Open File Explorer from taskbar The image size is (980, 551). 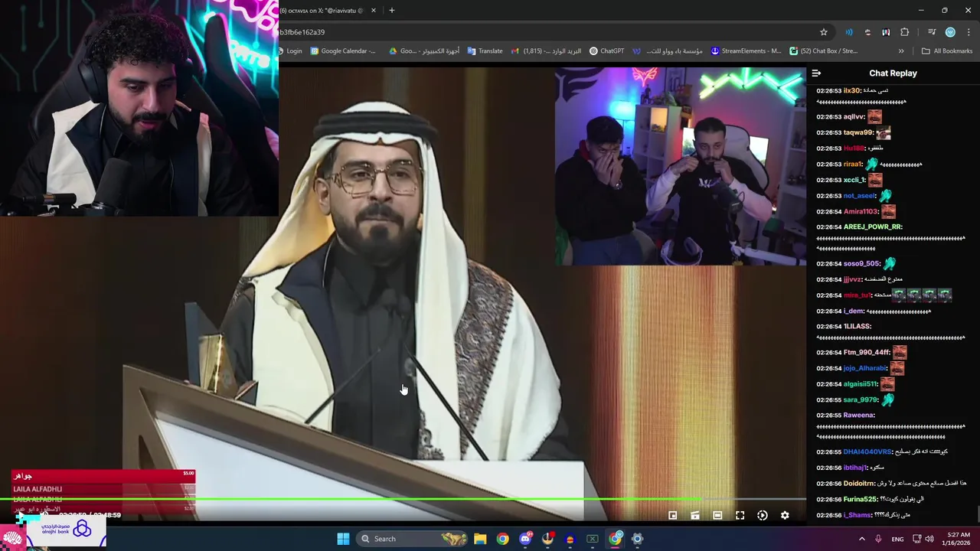[480, 539]
